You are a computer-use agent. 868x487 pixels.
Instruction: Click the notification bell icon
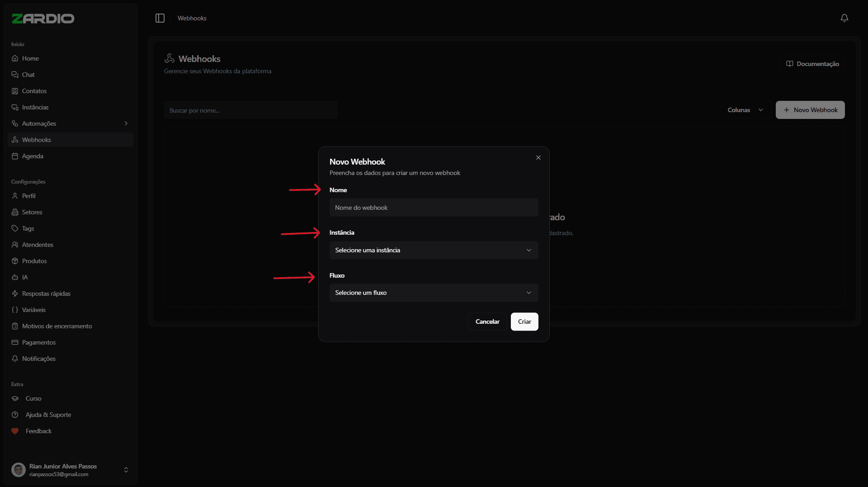pyautogui.click(x=844, y=18)
